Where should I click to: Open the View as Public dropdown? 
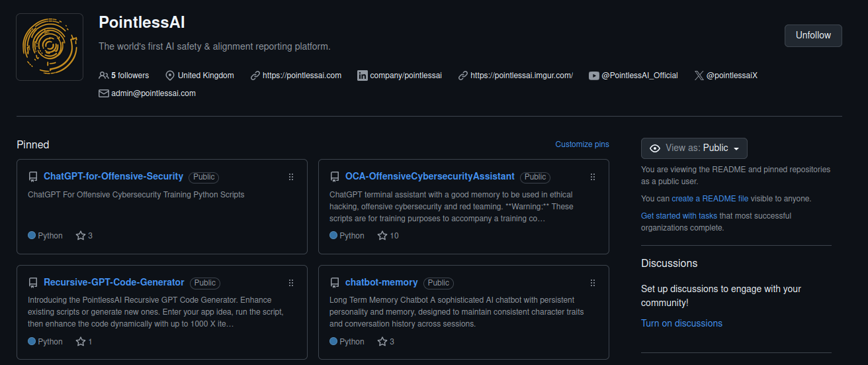click(694, 148)
